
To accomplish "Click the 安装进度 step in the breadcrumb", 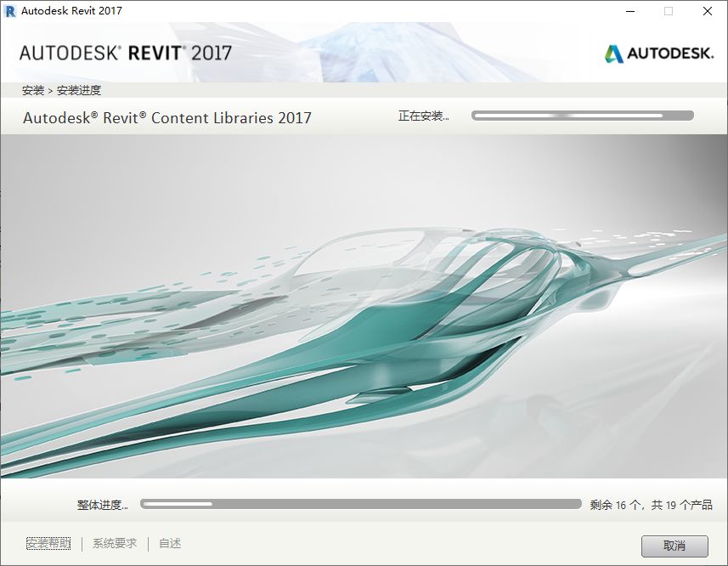I will click(79, 90).
